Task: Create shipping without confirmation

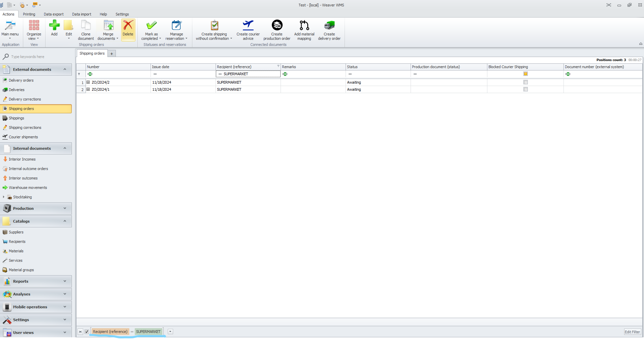Action: [214, 30]
